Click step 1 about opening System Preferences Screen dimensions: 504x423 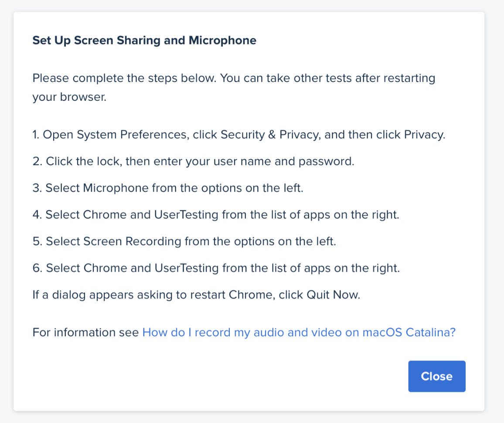click(239, 135)
